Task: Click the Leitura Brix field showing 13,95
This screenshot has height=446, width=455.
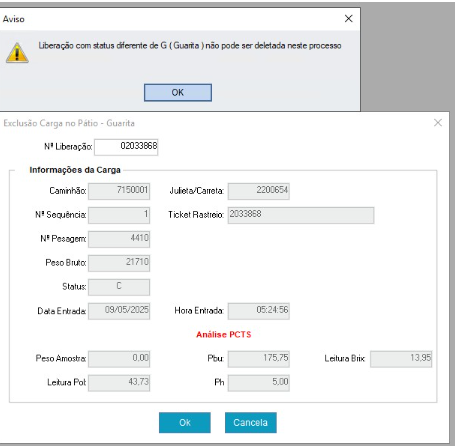Action: point(401,359)
